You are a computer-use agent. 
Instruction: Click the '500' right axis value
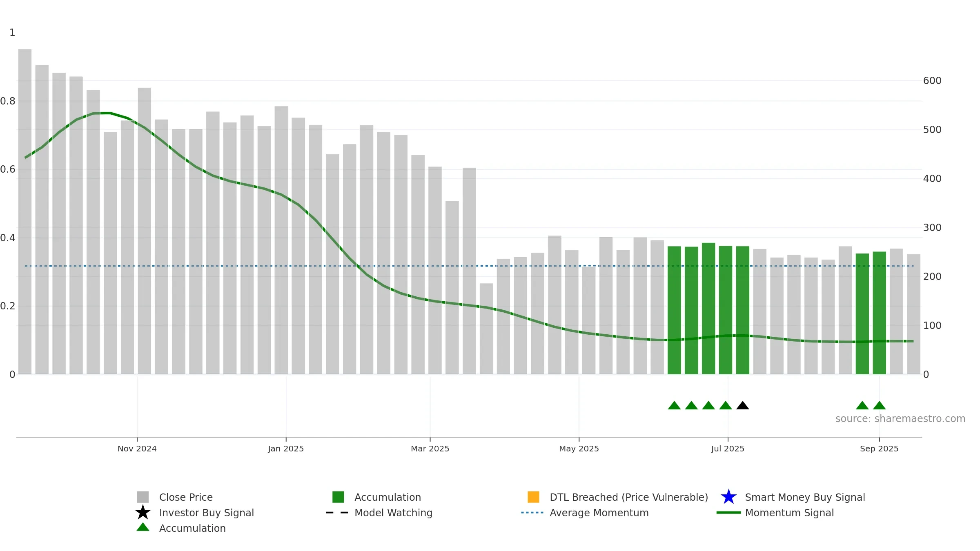932,129
